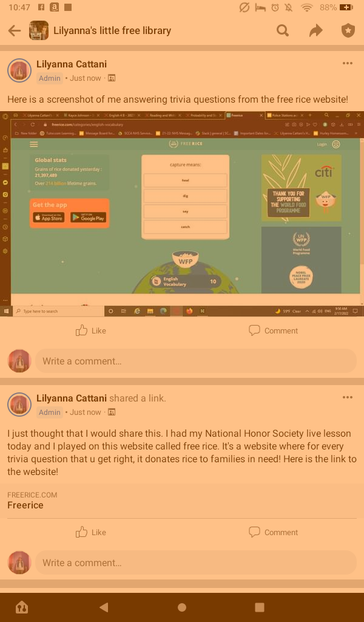This screenshot has height=622, width=364.
Task: Tap the share arrow icon
Action: [315, 30]
